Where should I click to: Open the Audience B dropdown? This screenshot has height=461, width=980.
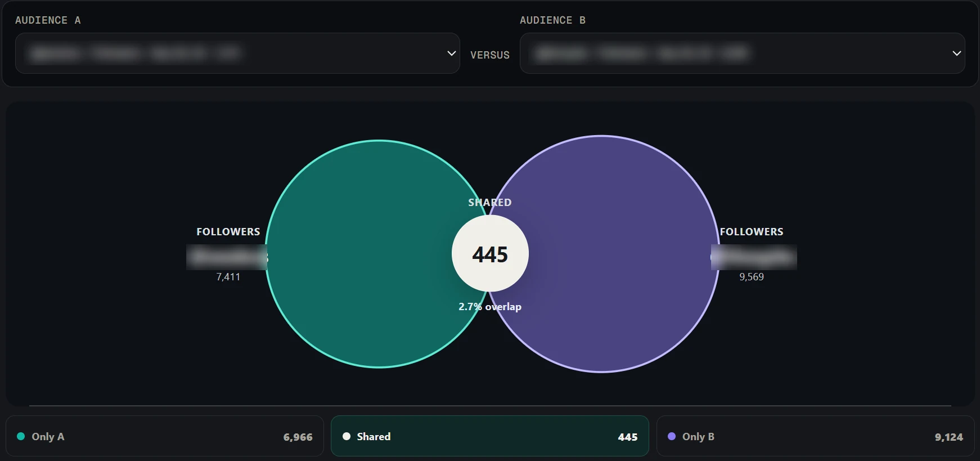tap(743, 53)
